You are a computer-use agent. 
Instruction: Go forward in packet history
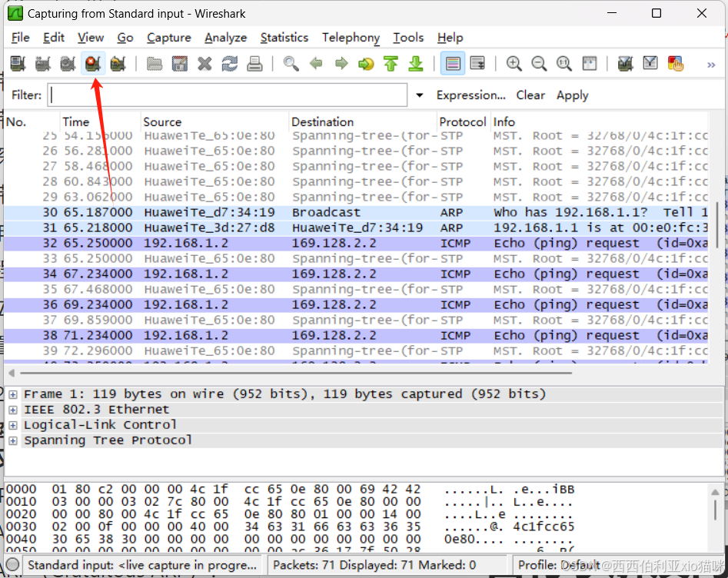point(341,63)
